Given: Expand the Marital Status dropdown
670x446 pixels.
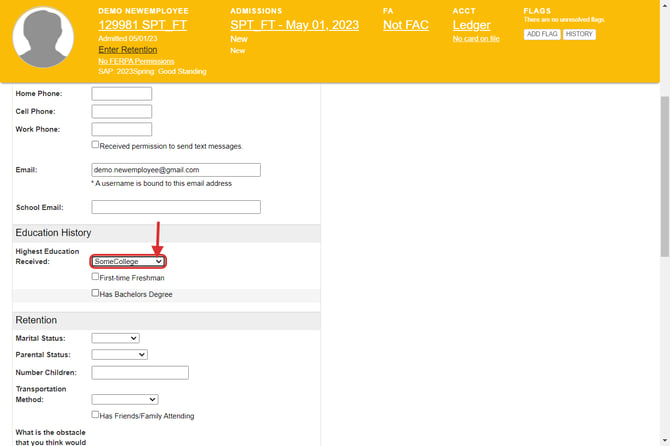Looking at the screenshot, I should (x=115, y=338).
